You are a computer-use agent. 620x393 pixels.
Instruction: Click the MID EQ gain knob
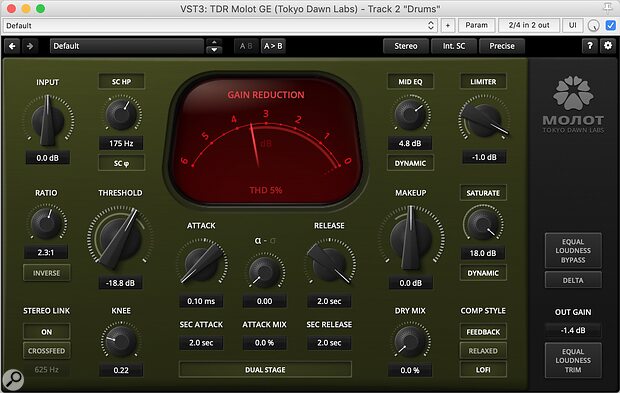point(410,114)
